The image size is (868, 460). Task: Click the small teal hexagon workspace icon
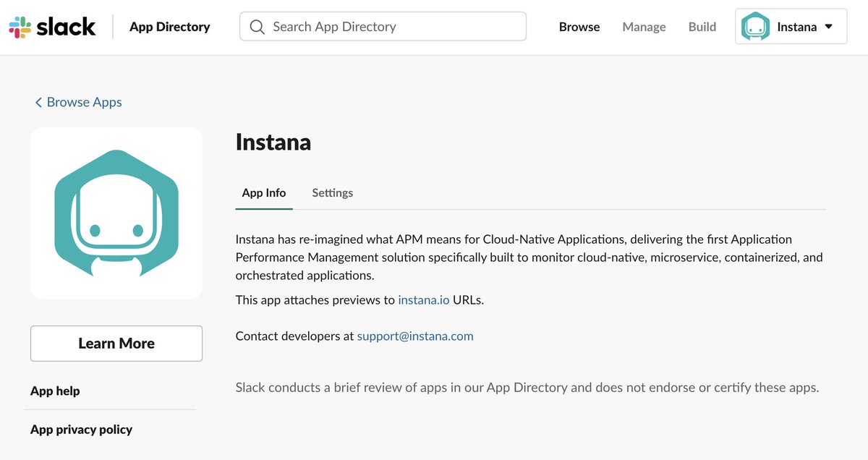[757, 26]
